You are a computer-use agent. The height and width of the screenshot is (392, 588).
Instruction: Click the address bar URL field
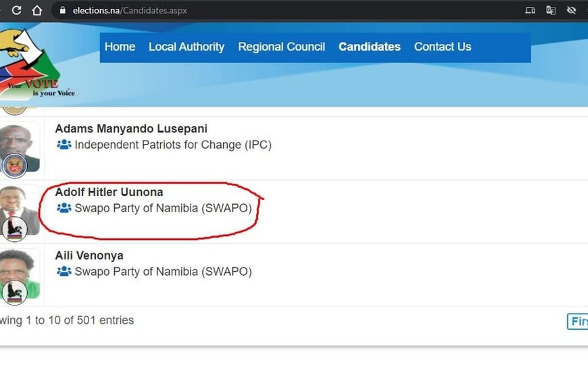tap(270, 10)
